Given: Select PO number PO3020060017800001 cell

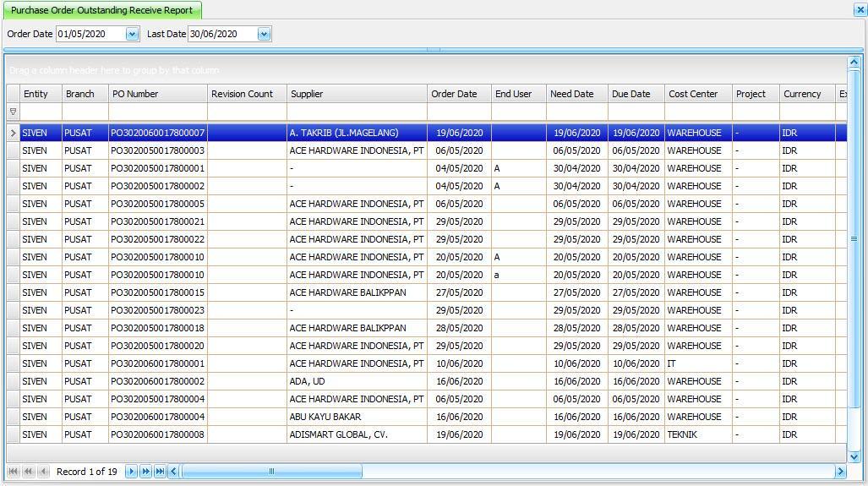Looking at the screenshot, I should coord(158,363).
